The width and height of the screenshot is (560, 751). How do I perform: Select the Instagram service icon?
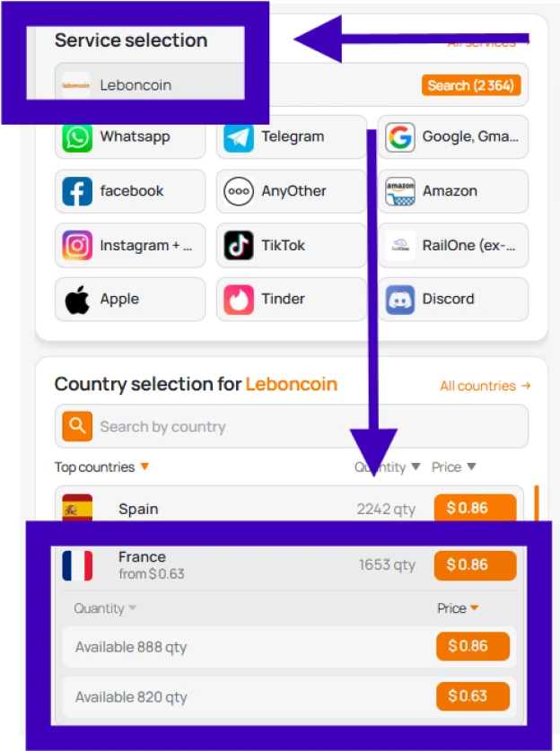click(x=78, y=245)
